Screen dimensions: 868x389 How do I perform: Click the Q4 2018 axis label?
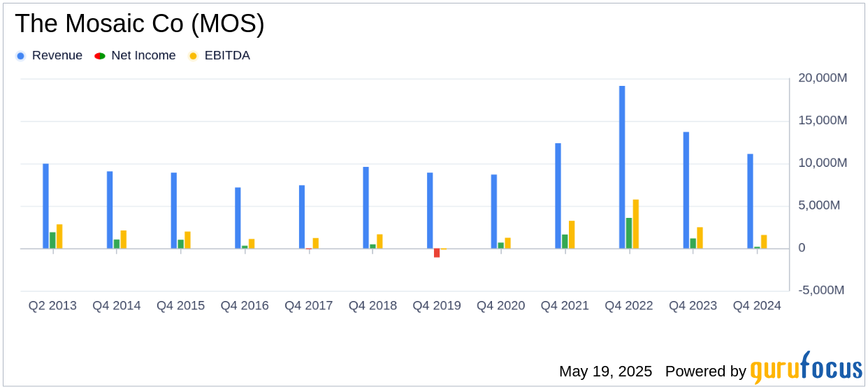(x=372, y=306)
